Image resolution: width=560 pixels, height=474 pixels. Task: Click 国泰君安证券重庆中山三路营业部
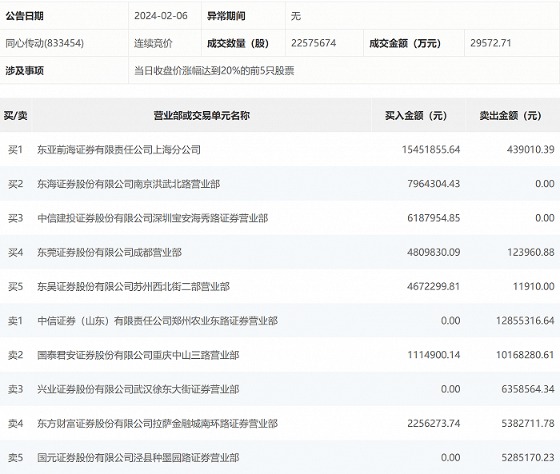pos(138,355)
